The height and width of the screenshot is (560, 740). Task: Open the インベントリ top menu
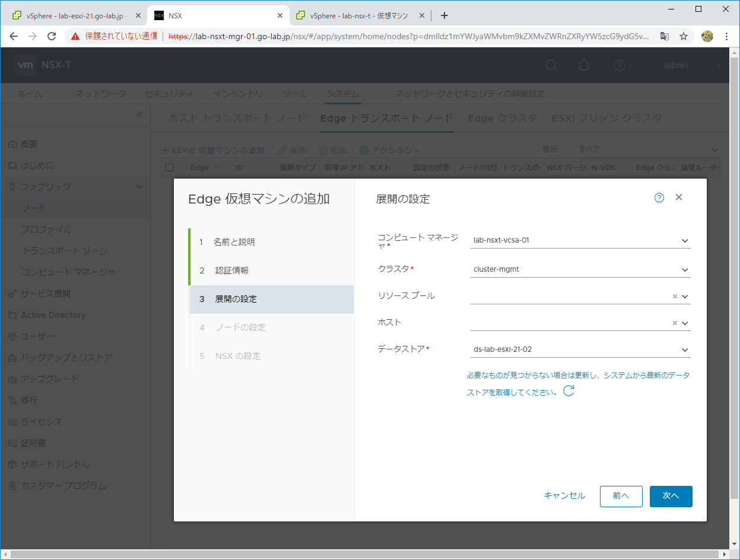238,94
